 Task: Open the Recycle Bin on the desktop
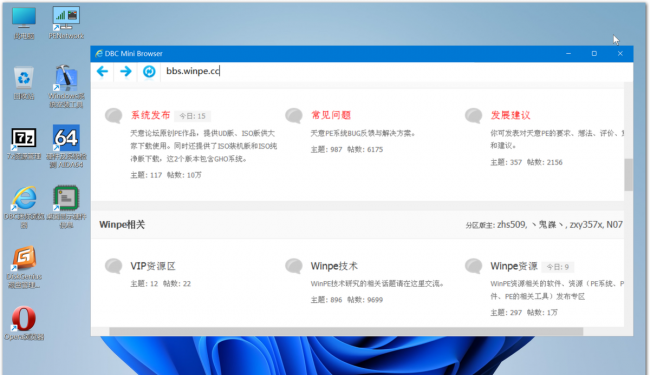(24, 83)
